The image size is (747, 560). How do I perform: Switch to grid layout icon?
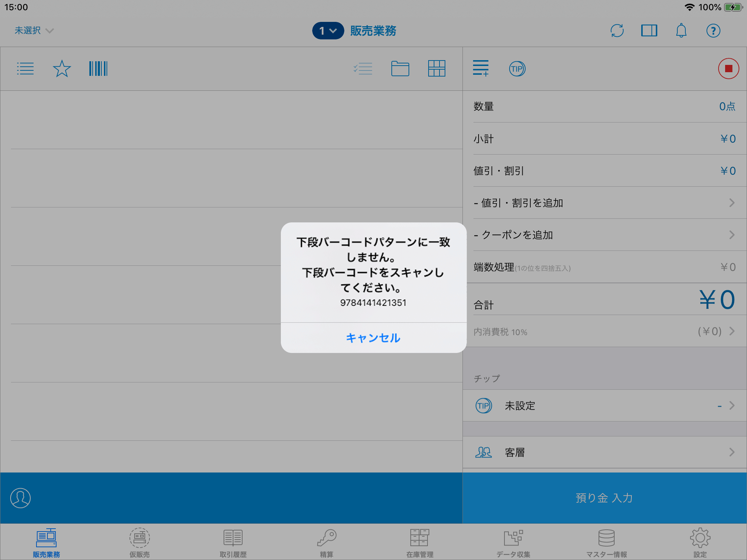[437, 69]
